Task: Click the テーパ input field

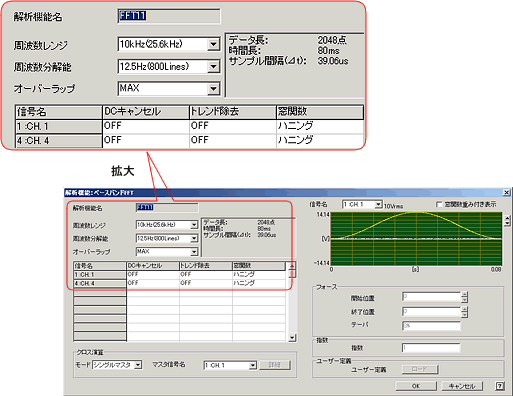Action: pyautogui.click(x=431, y=326)
